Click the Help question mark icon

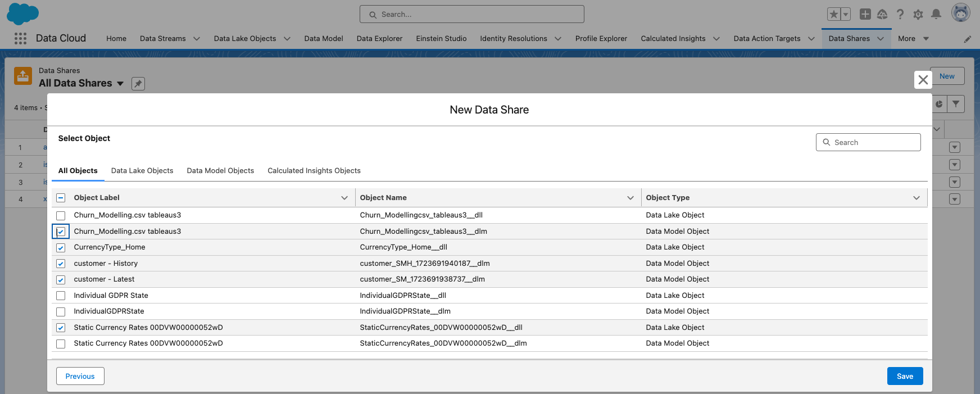pos(900,15)
